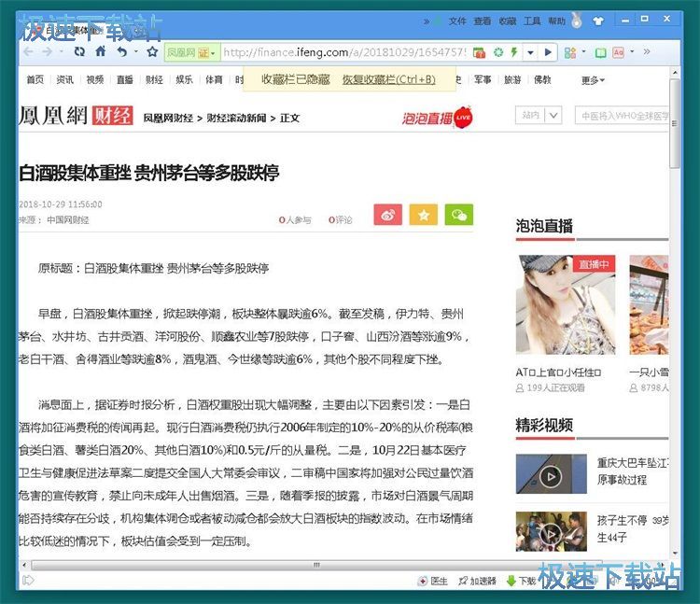Share article via the Weibo icon
Viewport: 700px width, 604px height.
[x=388, y=215]
